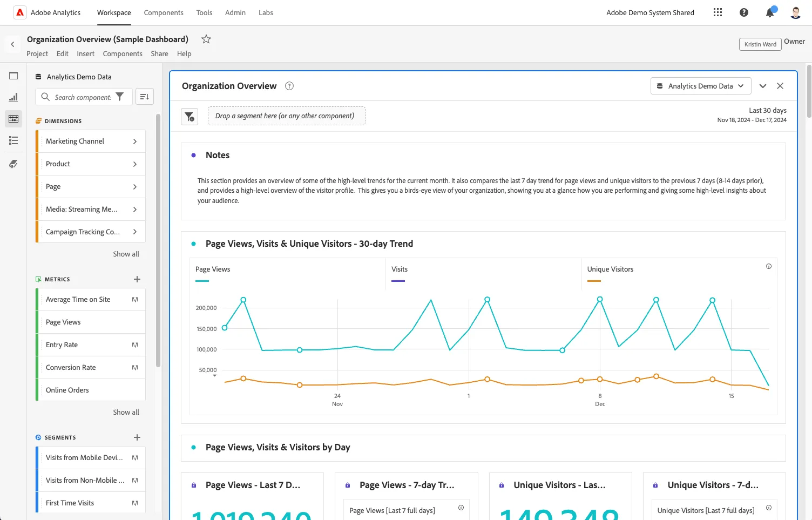812x520 pixels.
Task: Open the Components icon in left rail
Action: coord(13,119)
